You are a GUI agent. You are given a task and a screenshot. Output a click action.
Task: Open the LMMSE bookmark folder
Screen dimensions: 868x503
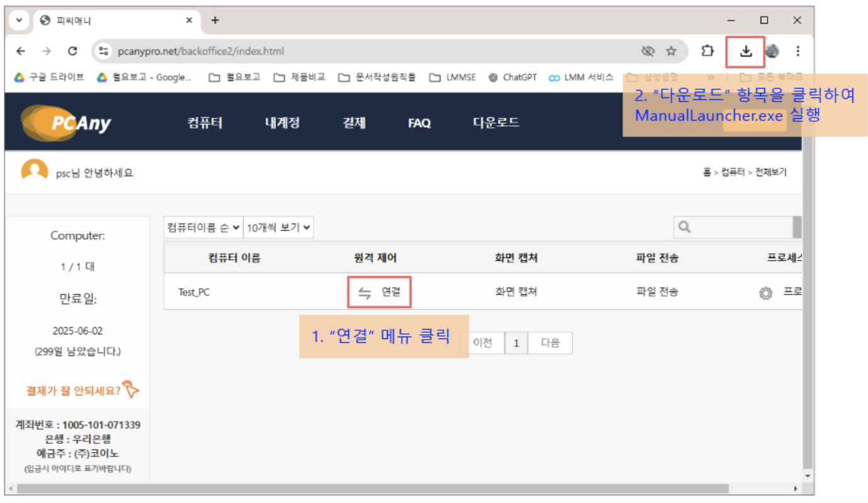(x=453, y=77)
